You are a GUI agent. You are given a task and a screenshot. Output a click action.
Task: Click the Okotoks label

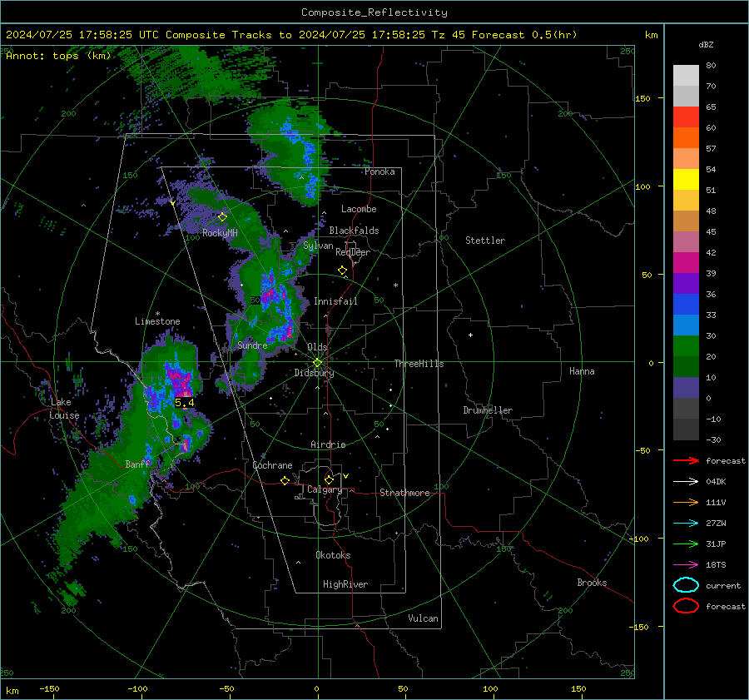333,555
